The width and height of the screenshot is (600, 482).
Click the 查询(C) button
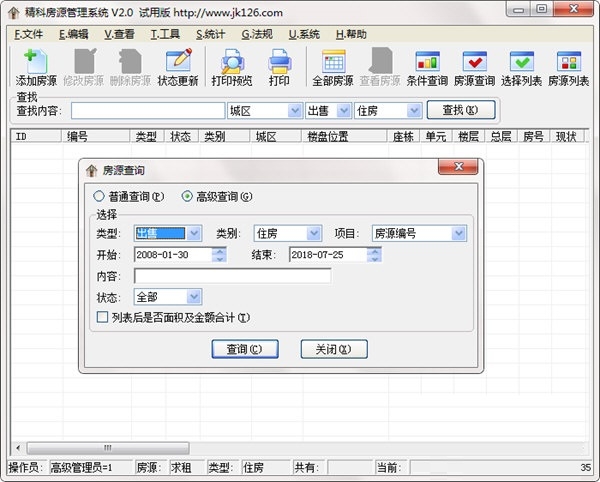245,349
